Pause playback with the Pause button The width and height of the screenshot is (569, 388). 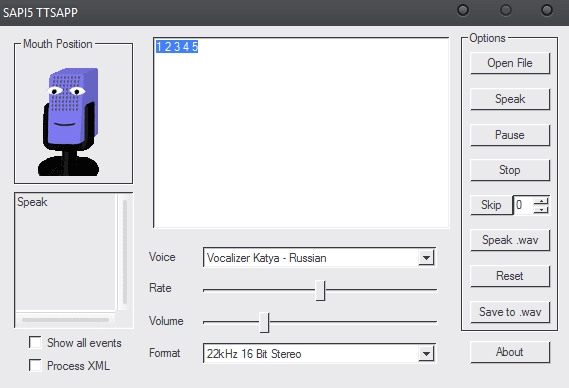(x=510, y=135)
